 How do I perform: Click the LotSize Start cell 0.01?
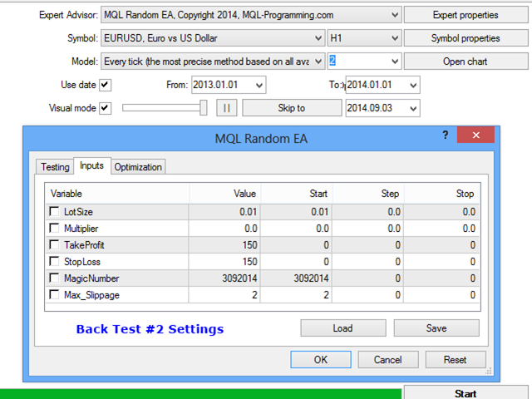point(296,212)
